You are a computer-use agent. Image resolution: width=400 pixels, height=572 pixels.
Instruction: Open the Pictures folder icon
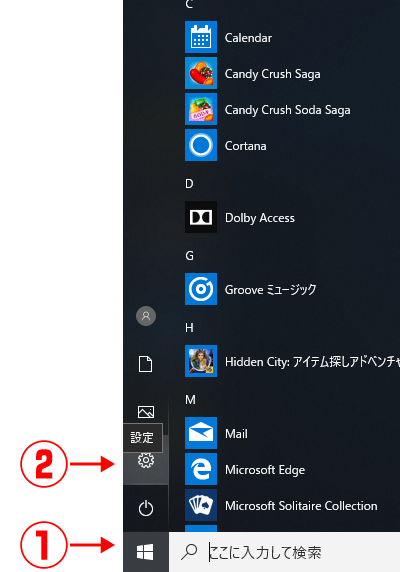tap(146, 412)
